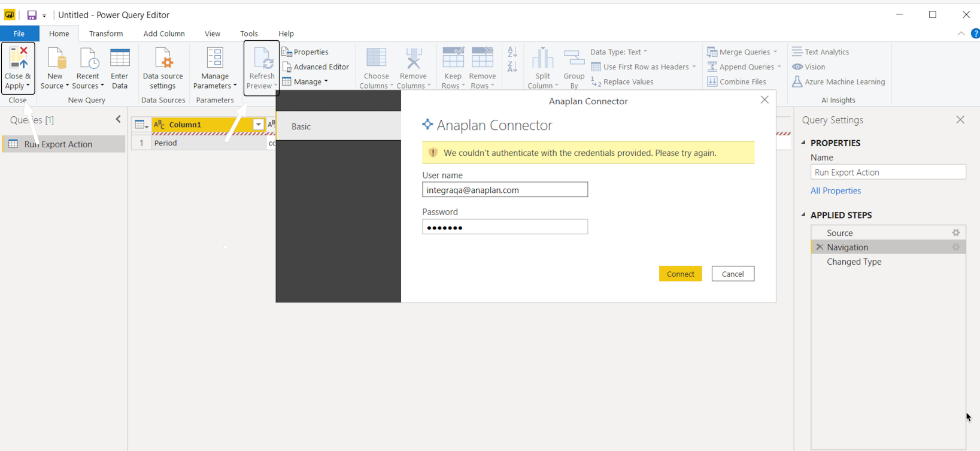Switch to the Add Column tab
Image resolution: width=980 pixels, height=451 pixels.
tap(164, 34)
